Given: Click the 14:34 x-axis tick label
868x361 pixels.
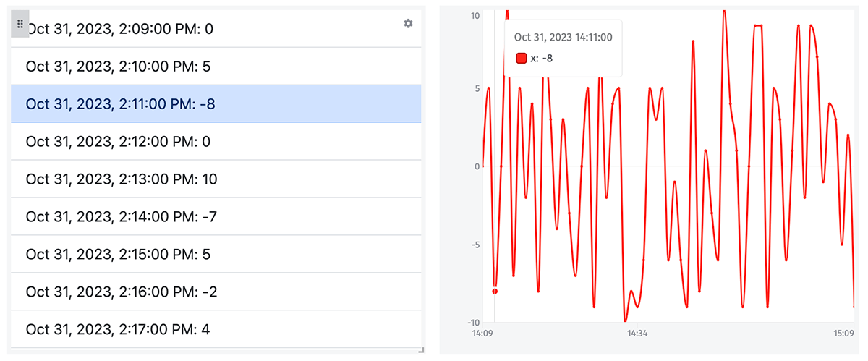Looking at the screenshot, I should (x=636, y=334).
